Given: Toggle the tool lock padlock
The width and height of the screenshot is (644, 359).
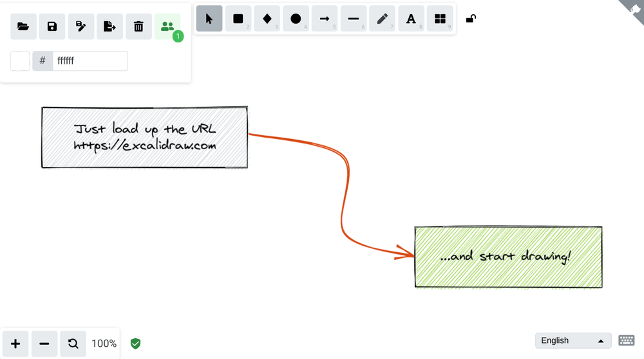Looking at the screenshot, I should click(471, 19).
